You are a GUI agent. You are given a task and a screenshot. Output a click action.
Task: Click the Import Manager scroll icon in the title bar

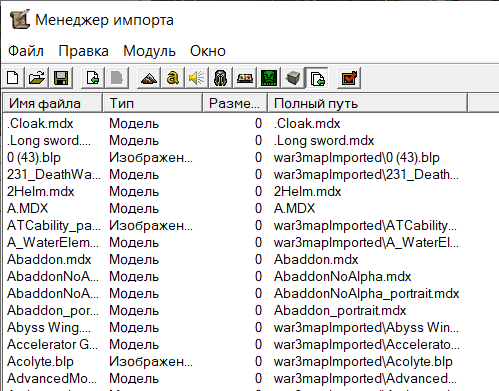pos(20,20)
